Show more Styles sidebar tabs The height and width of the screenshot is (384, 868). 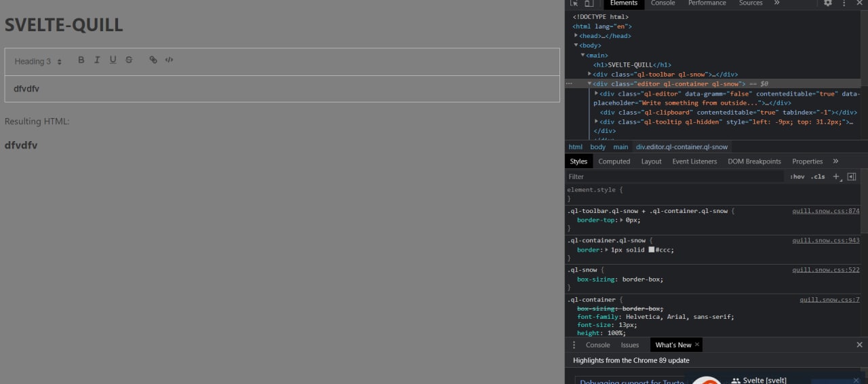click(x=835, y=161)
